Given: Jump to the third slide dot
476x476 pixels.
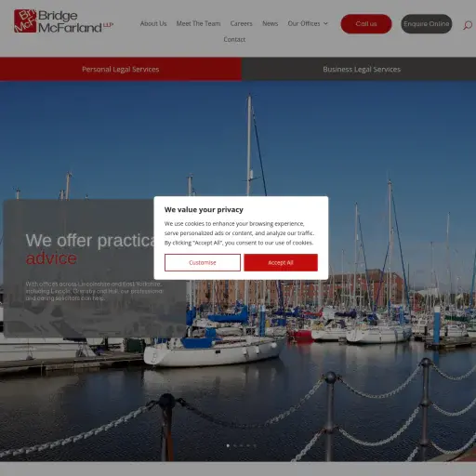Looking at the screenshot, I should [x=242, y=445].
